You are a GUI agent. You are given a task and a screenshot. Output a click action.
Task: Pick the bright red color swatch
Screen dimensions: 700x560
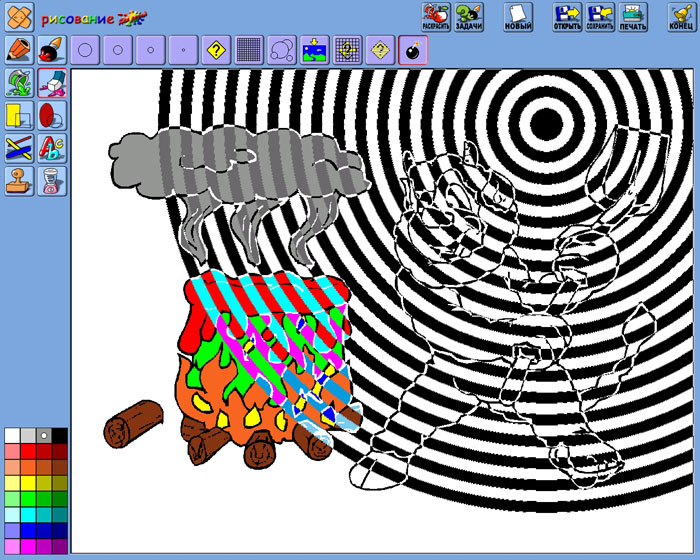click(x=28, y=451)
